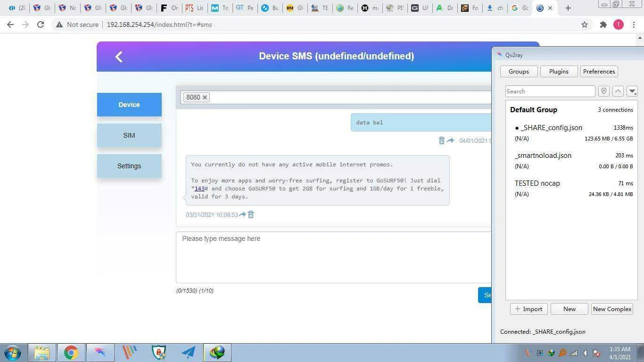Switch to the 'Or' tab with F icon
The height and width of the screenshot is (362, 644).
170,8
